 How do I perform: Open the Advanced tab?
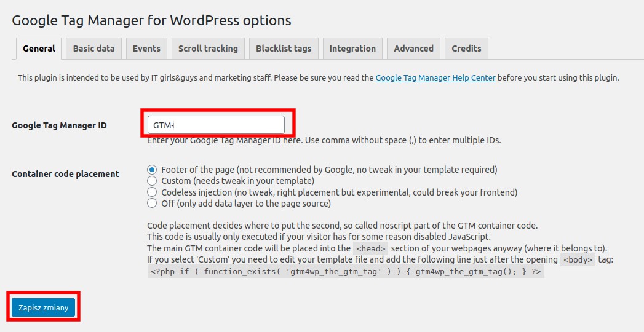tap(413, 49)
